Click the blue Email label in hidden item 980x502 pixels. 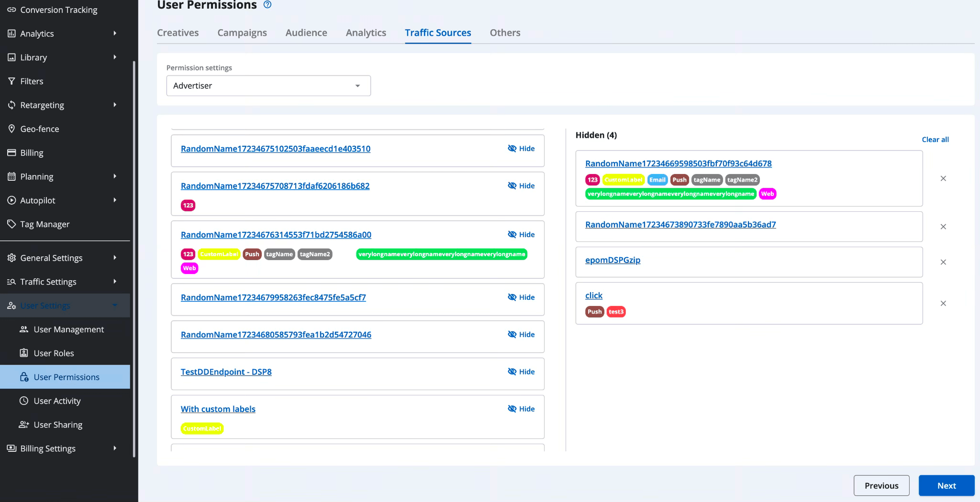click(x=657, y=180)
